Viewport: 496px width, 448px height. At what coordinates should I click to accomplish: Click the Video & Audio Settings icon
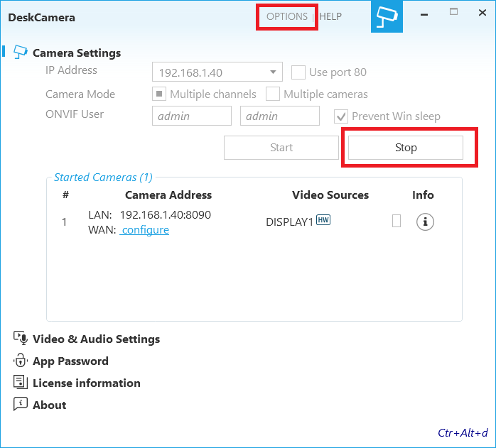tap(21, 339)
